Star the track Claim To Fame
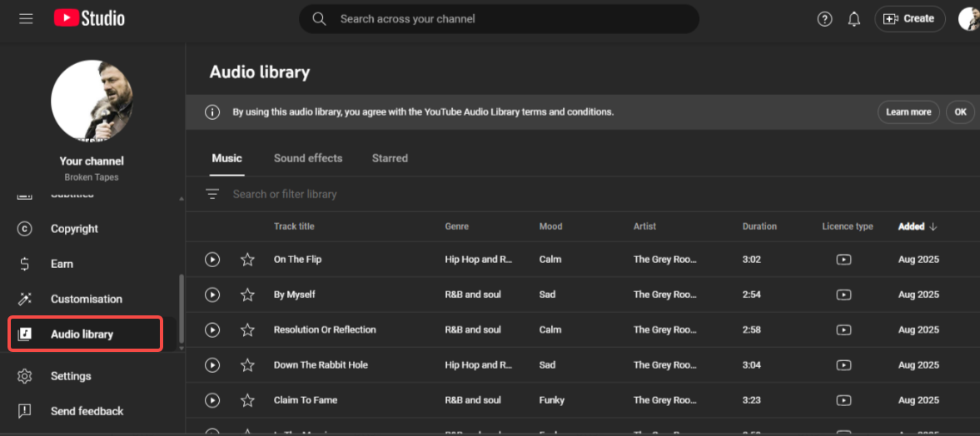The image size is (980, 436). point(247,400)
